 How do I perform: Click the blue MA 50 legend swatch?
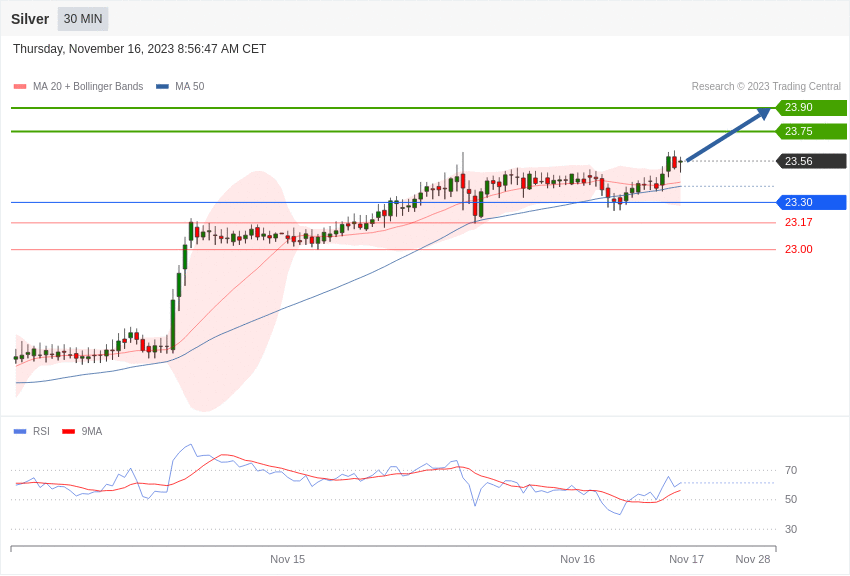click(162, 87)
